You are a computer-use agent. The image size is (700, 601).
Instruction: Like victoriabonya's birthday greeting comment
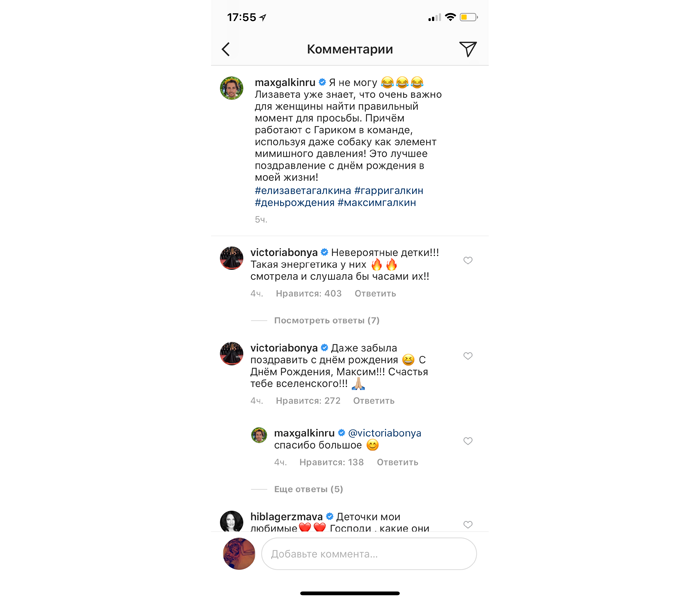[467, 356]
